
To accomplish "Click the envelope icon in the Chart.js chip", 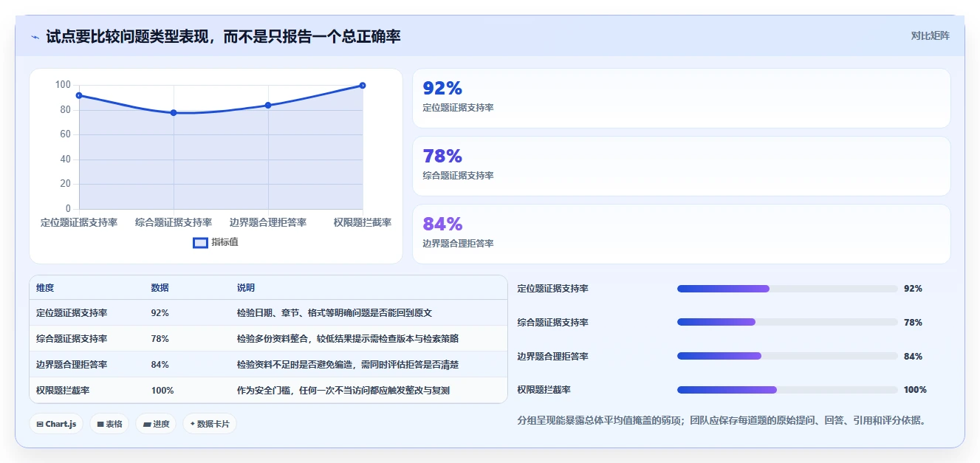I will [40, 424].
